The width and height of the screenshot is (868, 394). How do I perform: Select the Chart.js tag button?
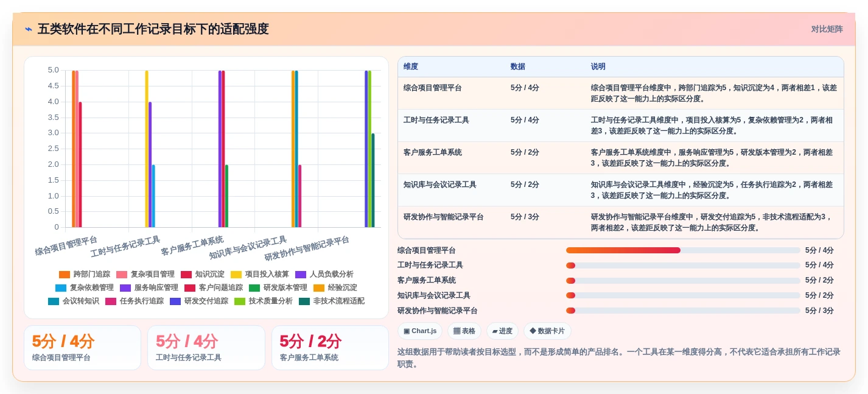click(x=420, y=331)
